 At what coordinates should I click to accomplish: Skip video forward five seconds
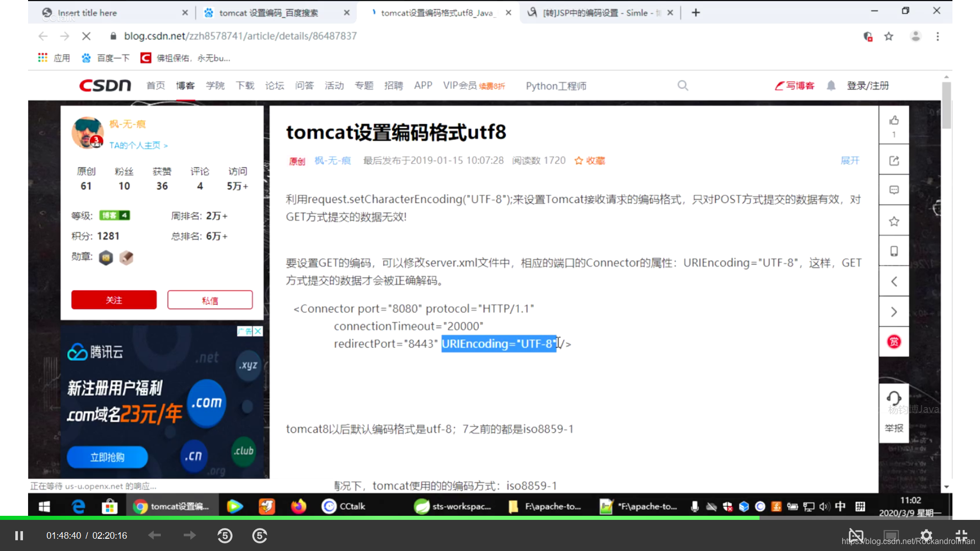coord(260,536)
